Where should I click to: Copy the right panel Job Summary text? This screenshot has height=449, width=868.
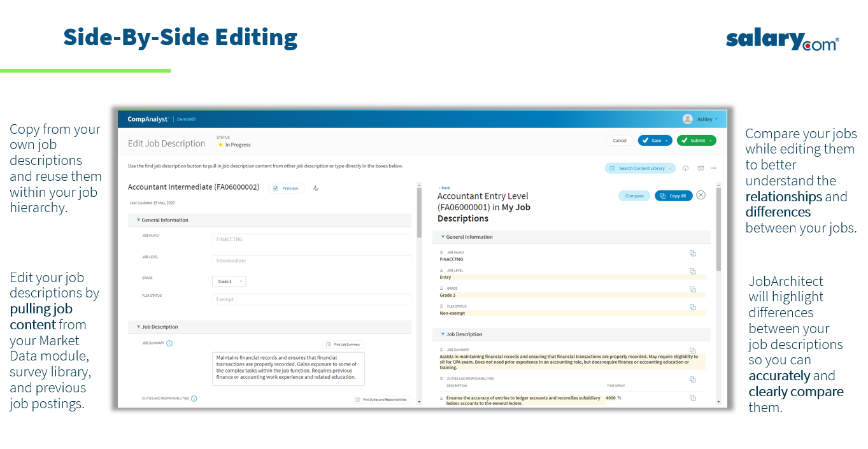[x=692, y=350]
